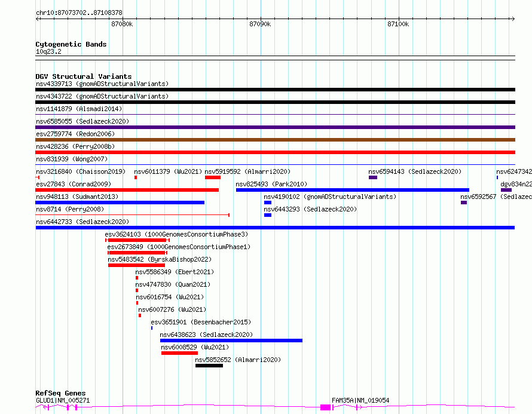Click the blue nsv6438623 variant bar
The height and width of the screenshot is (414, 532).
click(x=231, y=341)
